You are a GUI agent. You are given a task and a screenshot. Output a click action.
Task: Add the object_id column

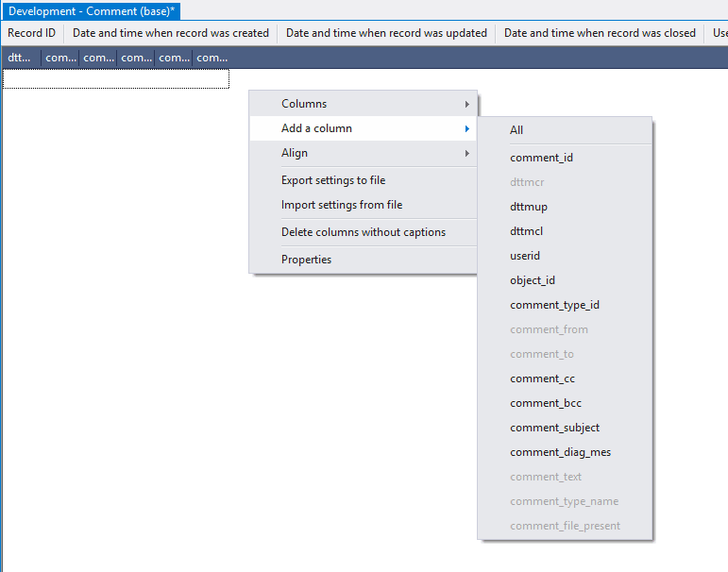pos(533,280)
